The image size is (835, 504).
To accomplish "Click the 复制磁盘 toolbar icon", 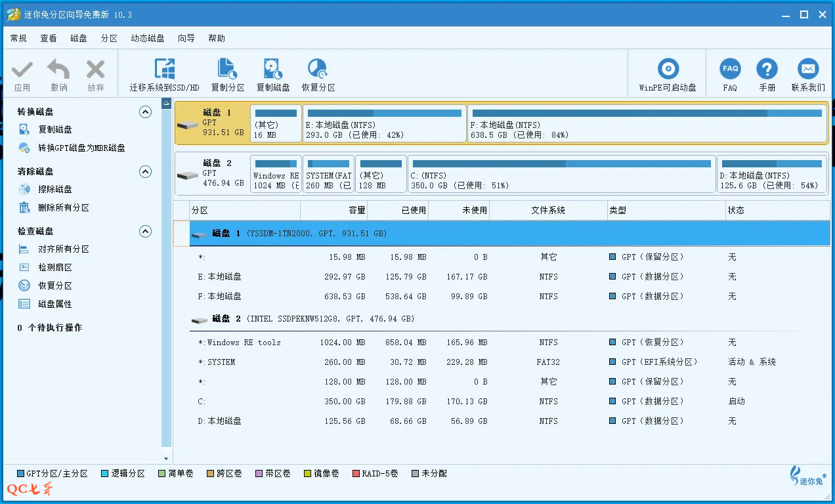I will (x=272, y=69).
